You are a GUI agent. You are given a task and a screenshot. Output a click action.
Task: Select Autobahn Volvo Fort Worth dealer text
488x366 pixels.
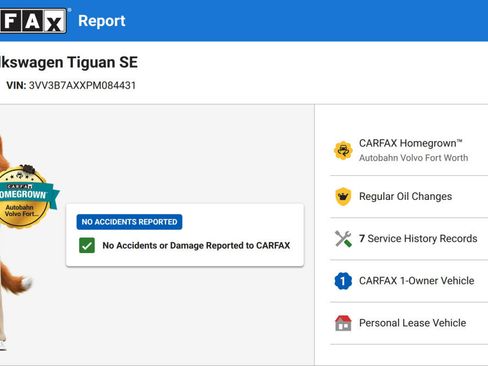tap(413, 158)
